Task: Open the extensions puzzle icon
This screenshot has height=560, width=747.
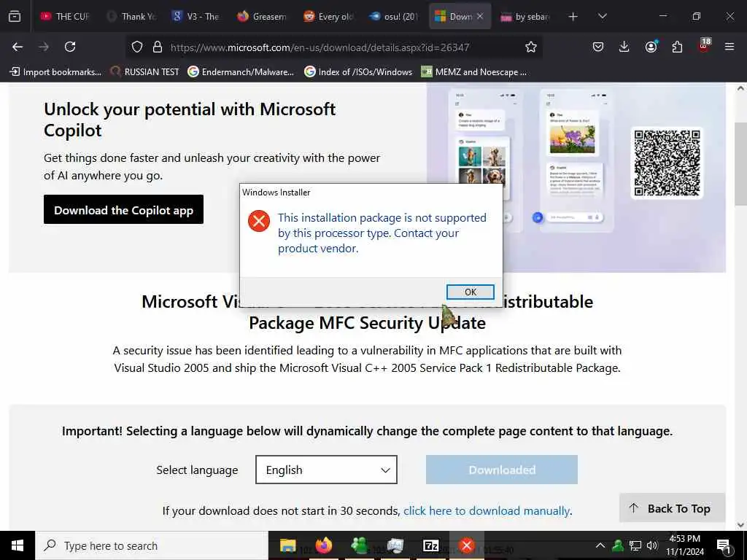Action: (x=677, y=47)
